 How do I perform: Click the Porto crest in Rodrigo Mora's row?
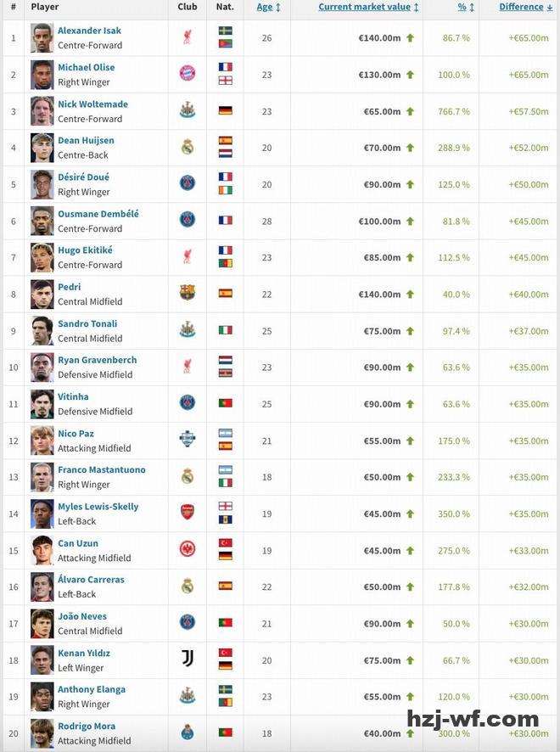pyautogui.click(x=188, y=732)
